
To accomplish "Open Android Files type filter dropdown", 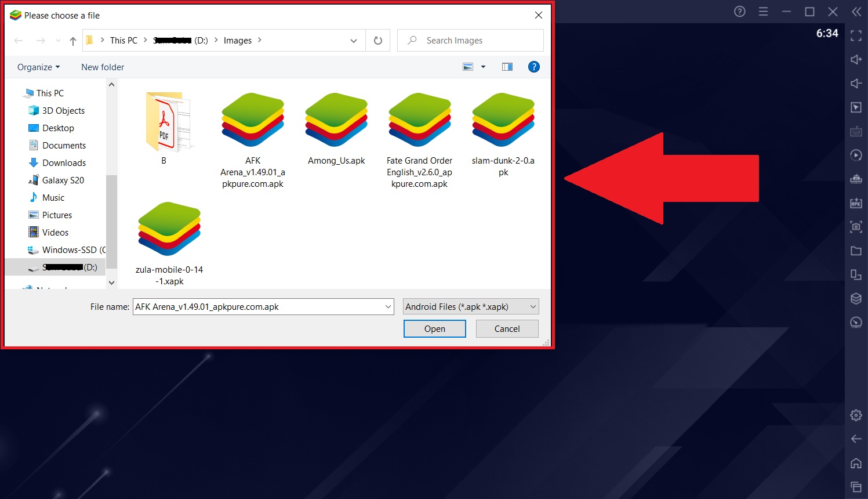I will pyautogui.click(x=471, y=307).
